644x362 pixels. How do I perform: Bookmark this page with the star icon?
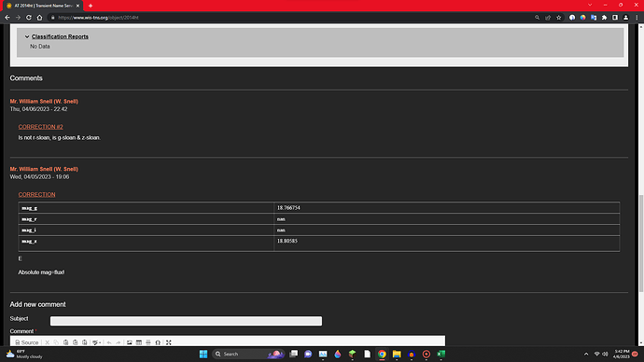(x=558, y=18)
